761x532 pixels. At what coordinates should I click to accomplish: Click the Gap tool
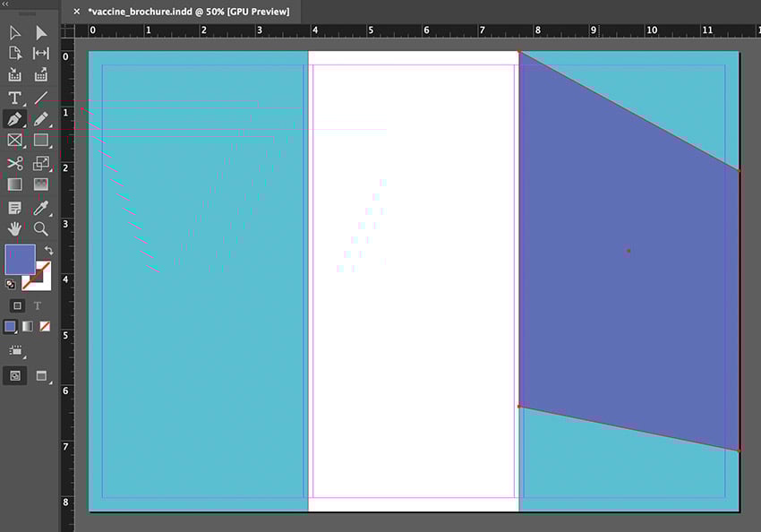tap(40, 54)
